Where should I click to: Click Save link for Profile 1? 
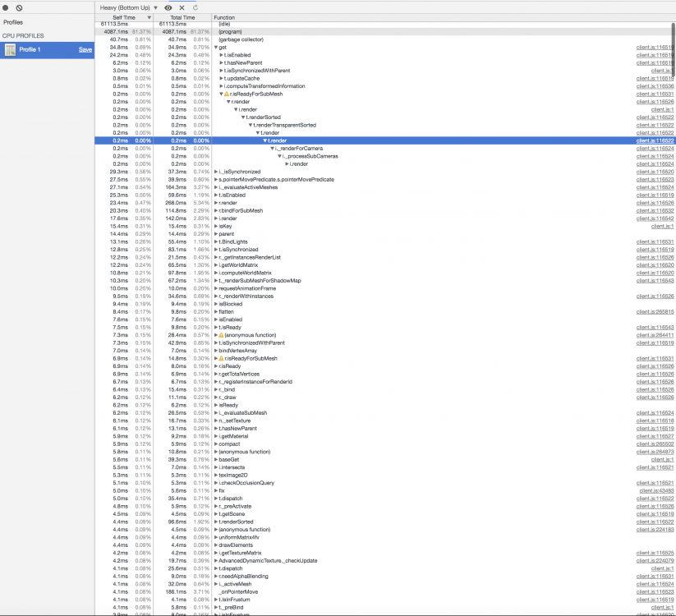tap(85, 50)
